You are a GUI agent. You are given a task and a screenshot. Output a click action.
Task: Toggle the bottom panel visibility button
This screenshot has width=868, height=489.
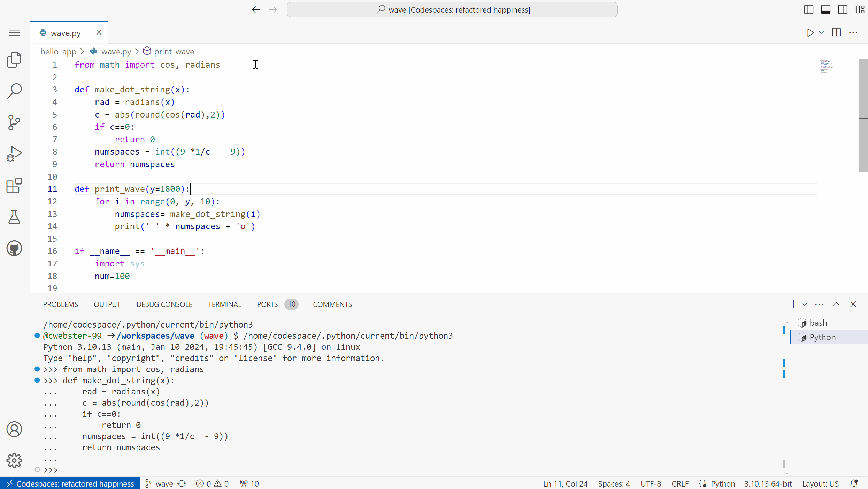click(825, 10)
